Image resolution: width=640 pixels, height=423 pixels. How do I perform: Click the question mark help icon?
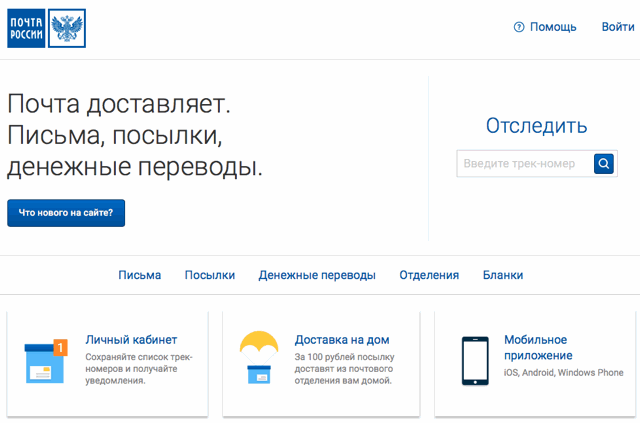pyautogui.click(x=519, y=27)
